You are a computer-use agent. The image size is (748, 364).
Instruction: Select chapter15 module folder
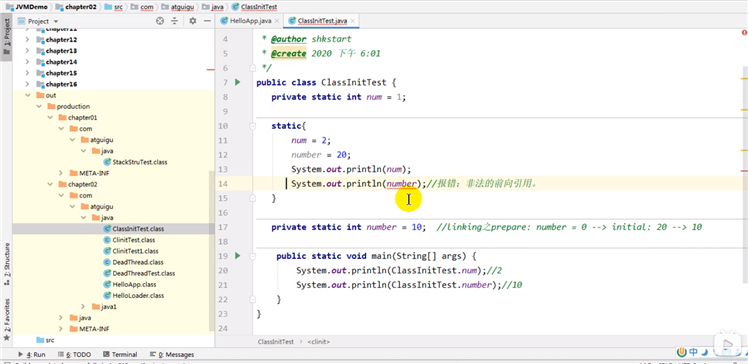point(57,73)
